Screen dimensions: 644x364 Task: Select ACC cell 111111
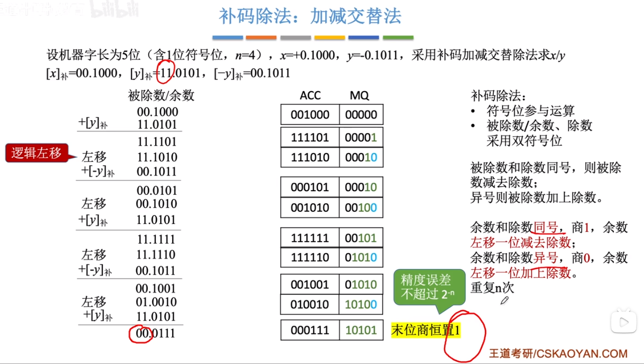(x=310, y=238)
